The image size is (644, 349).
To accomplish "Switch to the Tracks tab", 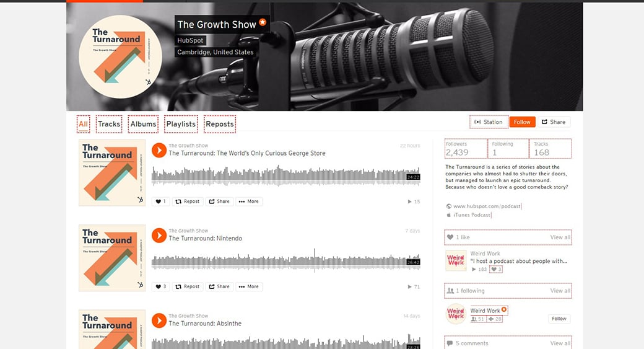I will pos(109,124).
